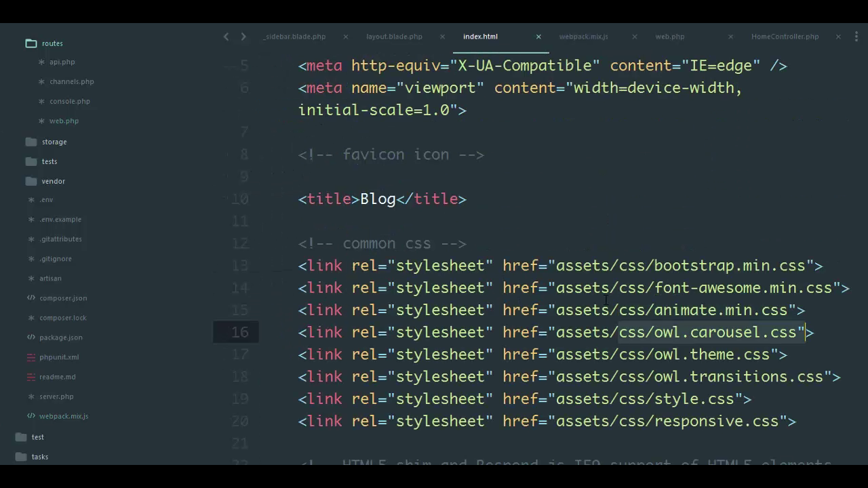868x488 pixels.
Task: Expand the tests folder
Action: click(50, 161)
